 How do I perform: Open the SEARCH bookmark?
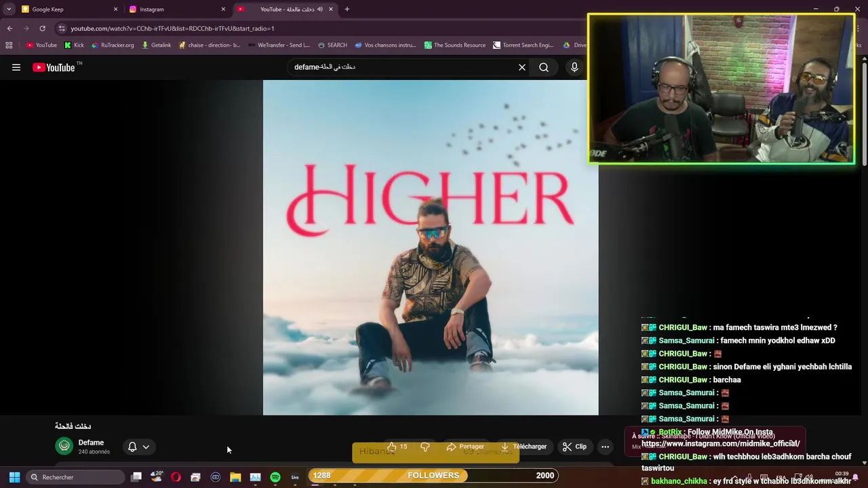click(x=332, y=45)
